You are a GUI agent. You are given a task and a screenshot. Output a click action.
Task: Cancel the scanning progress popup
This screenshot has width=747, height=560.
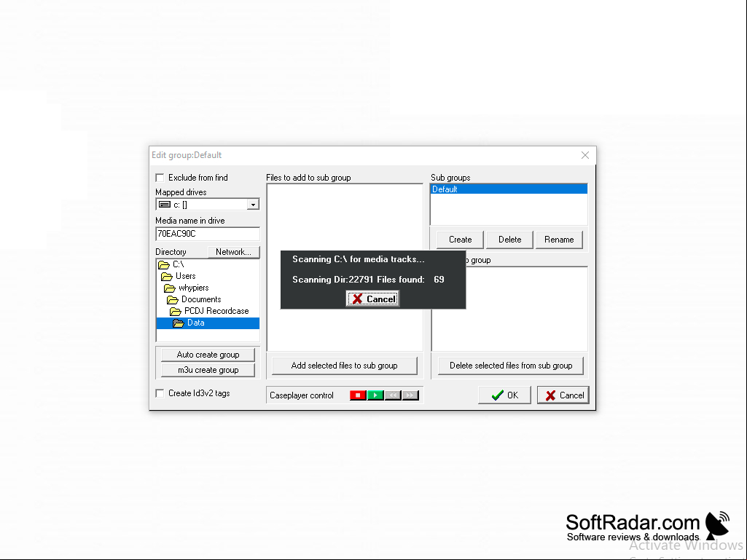[372, 299]
